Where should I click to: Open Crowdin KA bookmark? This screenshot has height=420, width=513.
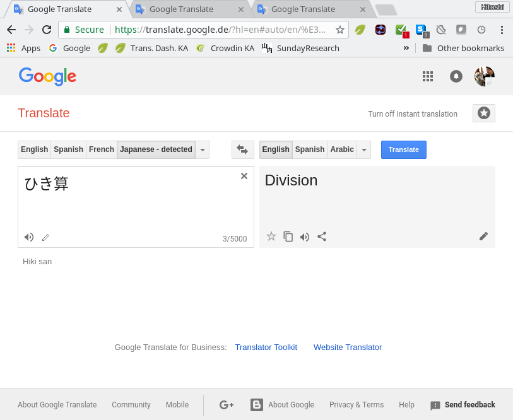pyautogui.click(x=225, y=48)
